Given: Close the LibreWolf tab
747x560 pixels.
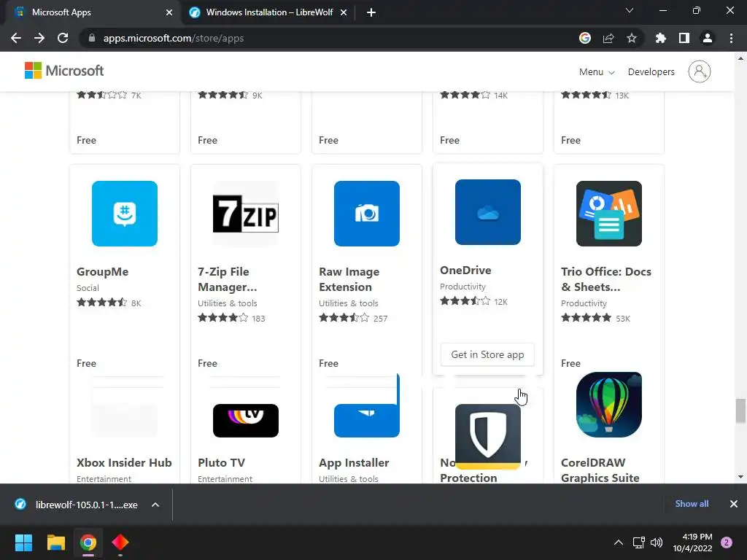Looking at the screenshot, I should (343, 12).
